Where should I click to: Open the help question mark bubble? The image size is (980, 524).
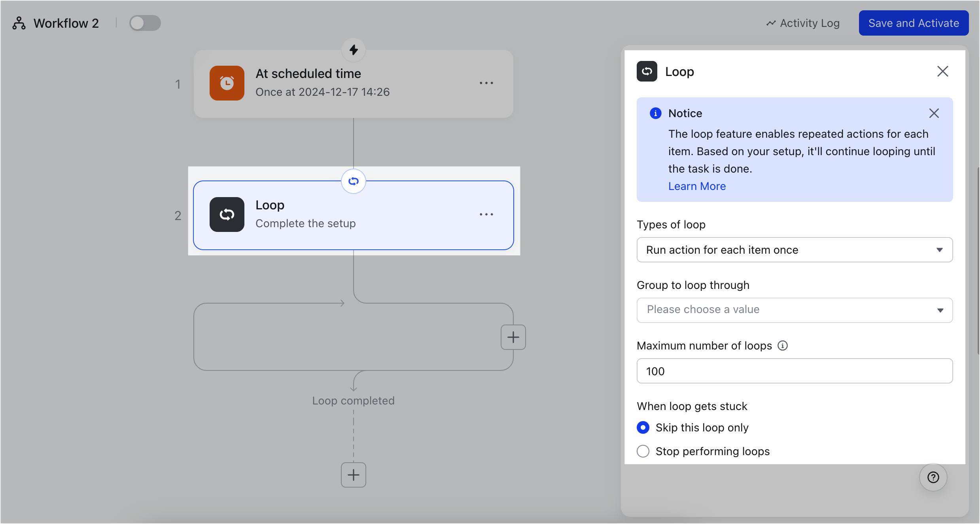(933, 477)
